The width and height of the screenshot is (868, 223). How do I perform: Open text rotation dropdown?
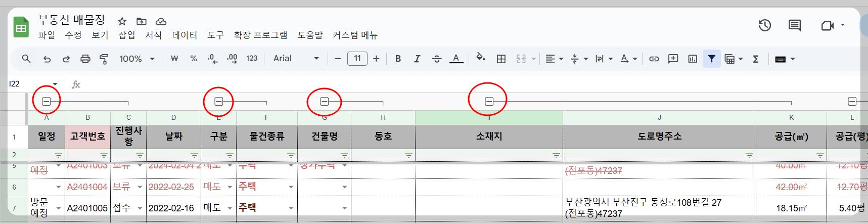tap(629, 59)
